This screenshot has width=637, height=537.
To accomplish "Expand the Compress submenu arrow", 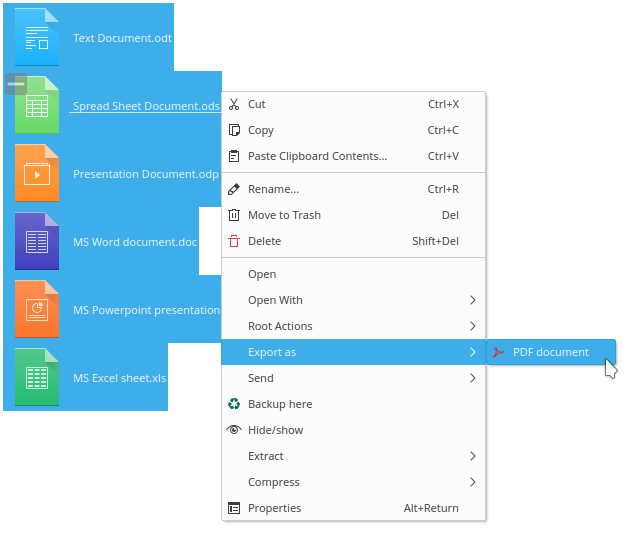I will pos(472,482).
